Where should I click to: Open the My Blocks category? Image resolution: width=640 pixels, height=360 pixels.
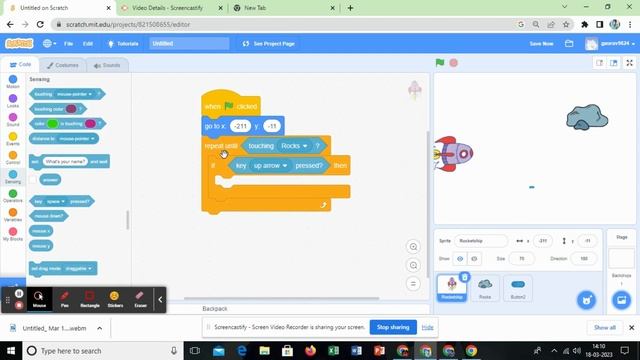click(x=13, y=234)
